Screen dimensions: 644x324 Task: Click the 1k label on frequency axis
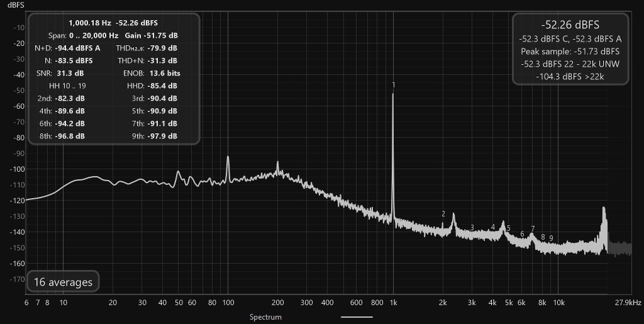[x=394, y=303]
